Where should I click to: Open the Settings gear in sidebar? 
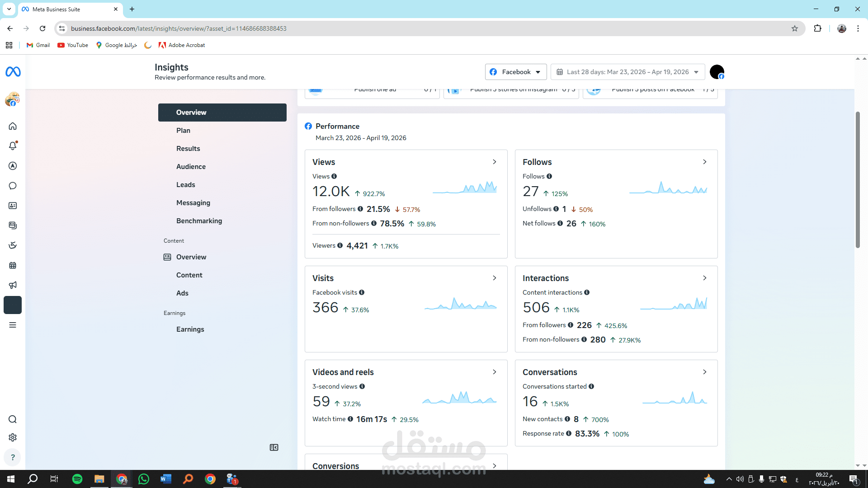coord(13,437)
